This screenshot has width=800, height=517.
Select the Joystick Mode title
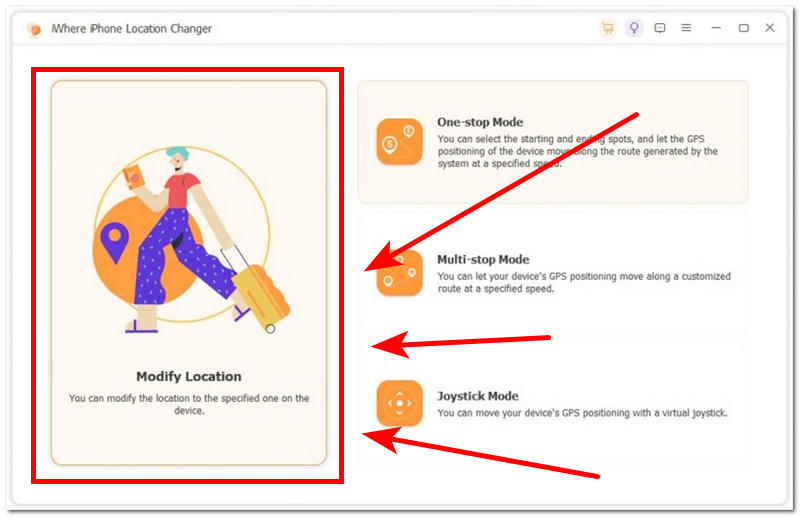(478, 396)
